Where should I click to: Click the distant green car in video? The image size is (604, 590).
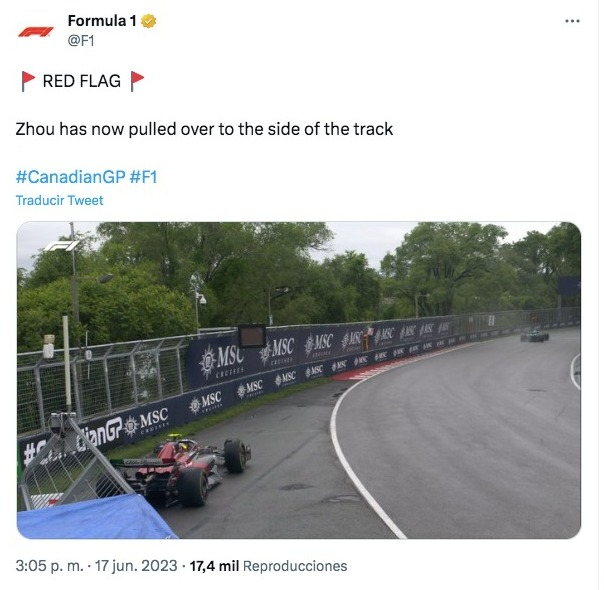click(x=534, y=335)
